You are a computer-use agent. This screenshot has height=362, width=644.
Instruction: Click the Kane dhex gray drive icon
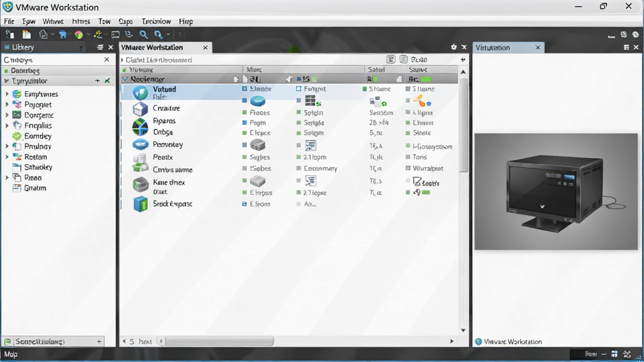(x=140, y=185)
